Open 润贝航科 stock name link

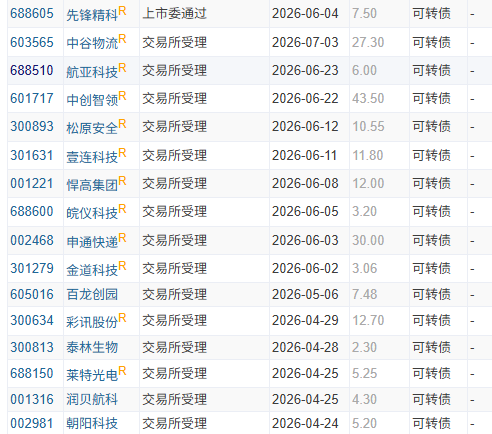click(x=92, y=399)
